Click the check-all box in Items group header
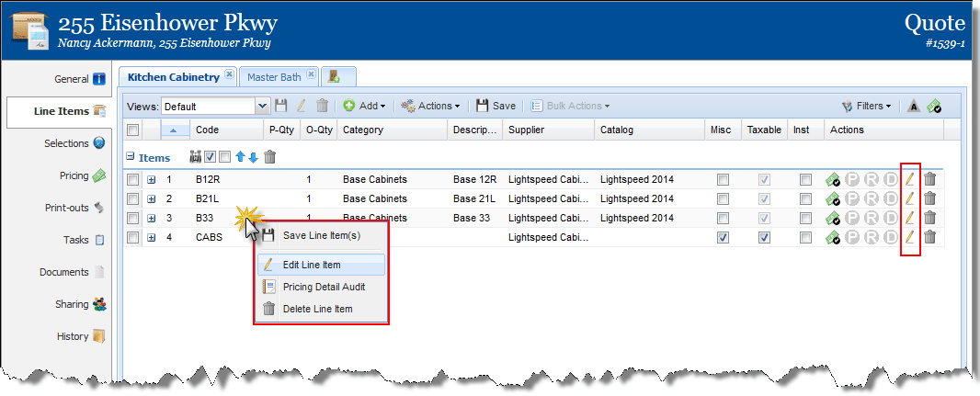This screenshot has height=396, width=980. [x=211, y=157]
